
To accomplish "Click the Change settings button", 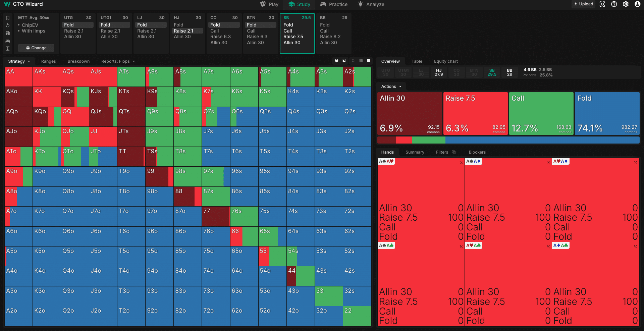I will pyautogui.click(x=36, y=48).
